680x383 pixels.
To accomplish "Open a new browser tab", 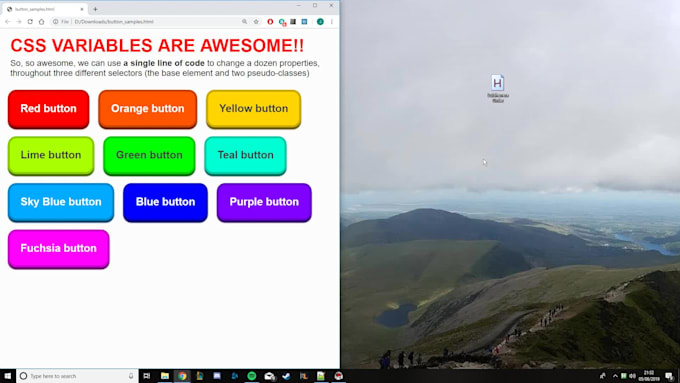I will (95, 9).
